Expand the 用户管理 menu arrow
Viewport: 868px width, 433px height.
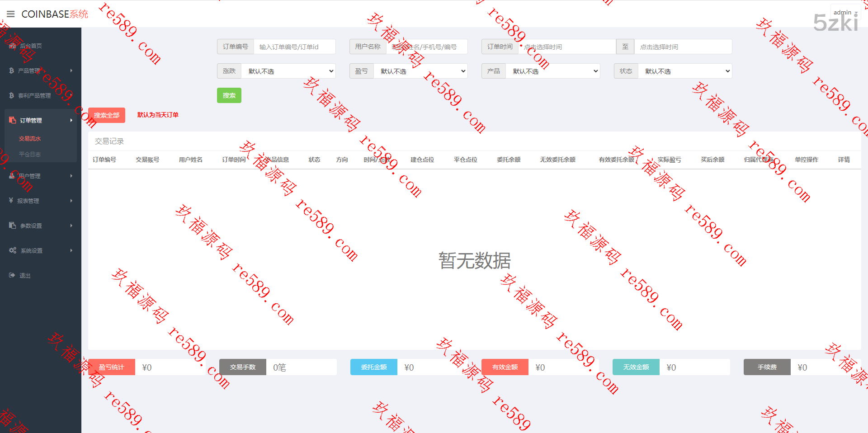[71, 176]
